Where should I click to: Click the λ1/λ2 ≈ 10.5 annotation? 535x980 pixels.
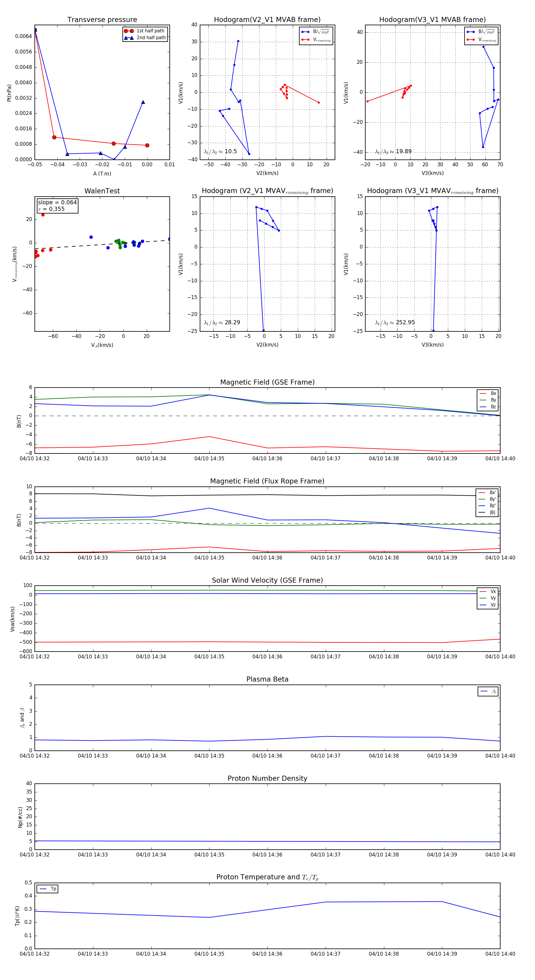pos(220,151)
